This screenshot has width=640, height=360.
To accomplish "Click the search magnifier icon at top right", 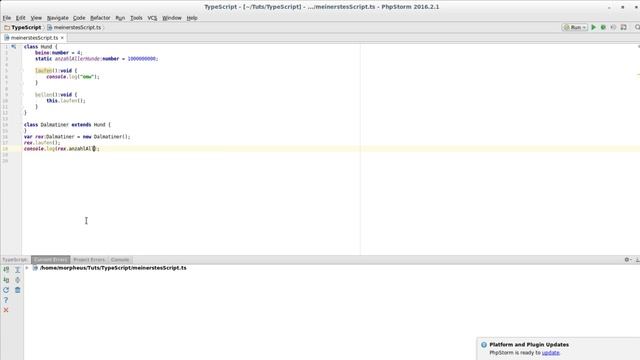I will tap(637, 27).
